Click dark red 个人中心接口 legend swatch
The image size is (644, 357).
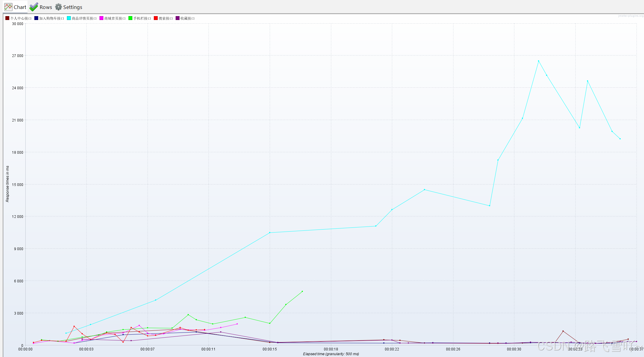click(x=7, y=18)
